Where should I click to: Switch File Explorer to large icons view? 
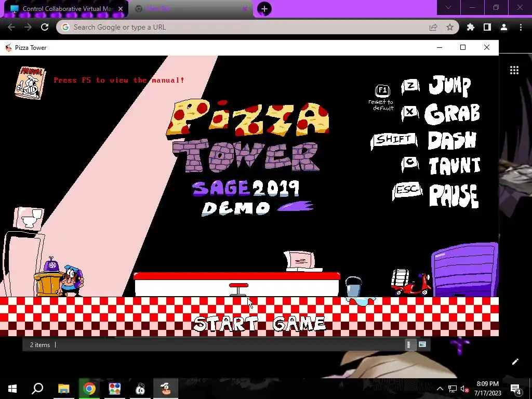422,344
